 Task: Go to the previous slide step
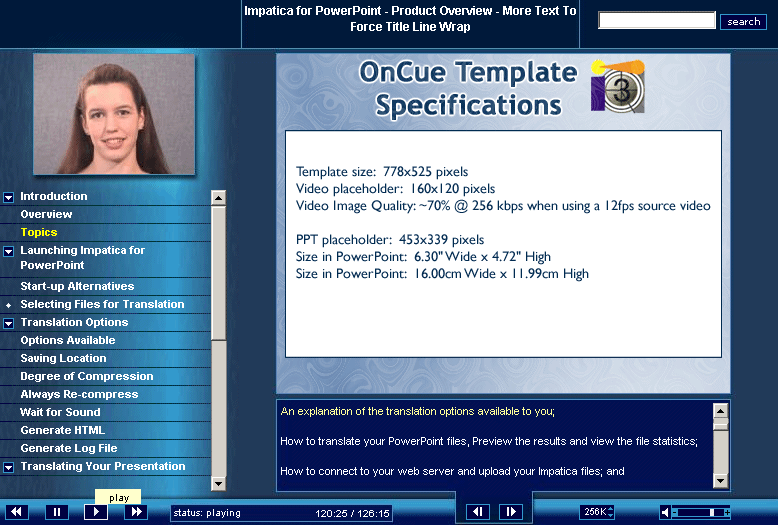tap(478, 512)
